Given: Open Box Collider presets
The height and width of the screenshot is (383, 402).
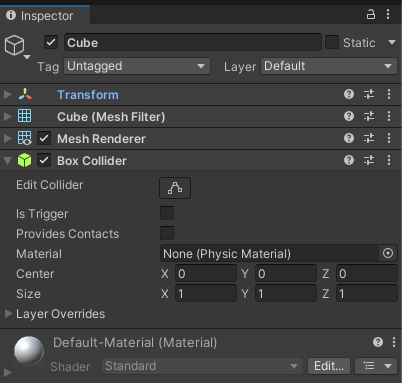Looking at the screenshot, I should pos(369,160).
